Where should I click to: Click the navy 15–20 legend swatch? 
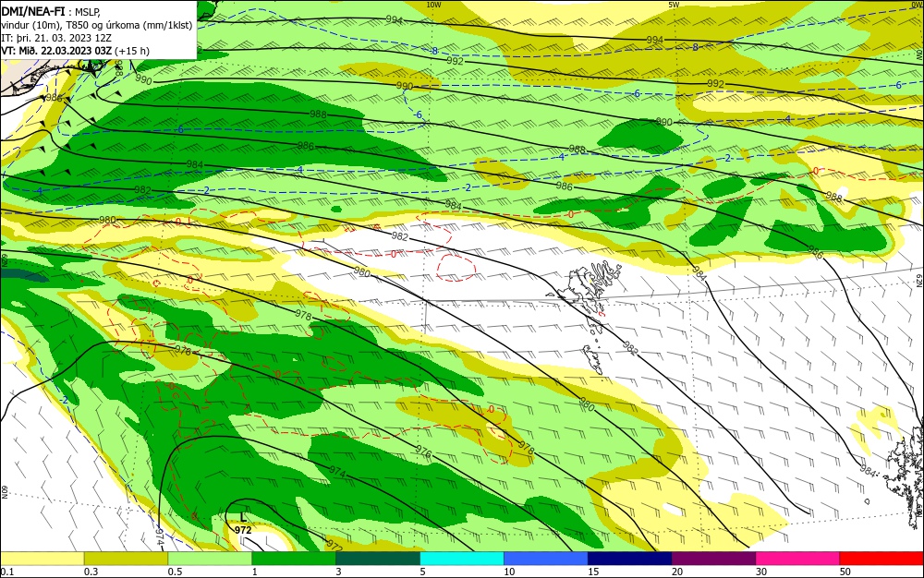(x=630, y=559)
